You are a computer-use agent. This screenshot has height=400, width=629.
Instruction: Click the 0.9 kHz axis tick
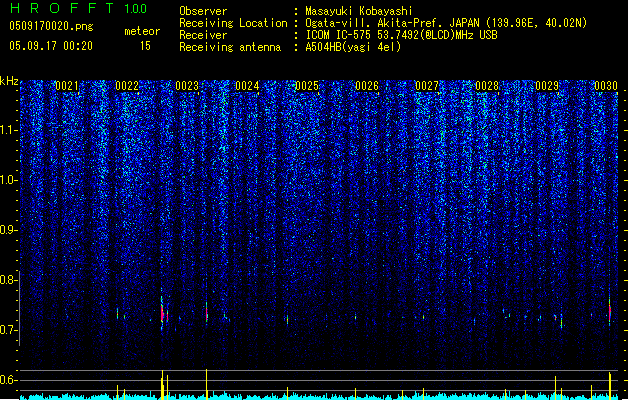click(x=9, y=230)
